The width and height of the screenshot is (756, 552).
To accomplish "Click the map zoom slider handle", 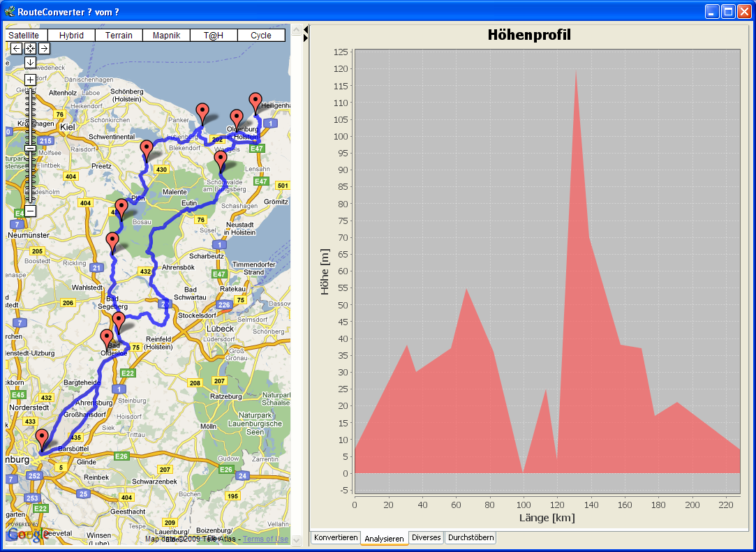I will pos(30,148).
